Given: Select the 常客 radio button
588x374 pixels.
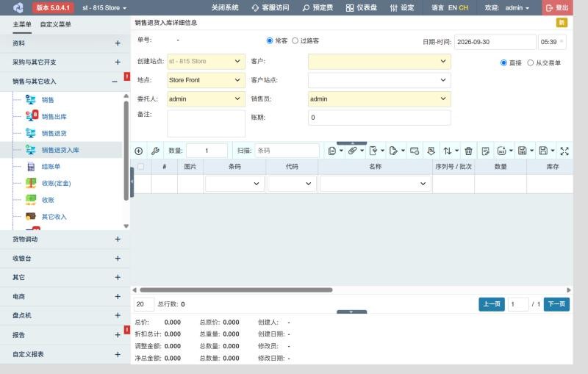Looking at the screenshot, I should [269, 40].
